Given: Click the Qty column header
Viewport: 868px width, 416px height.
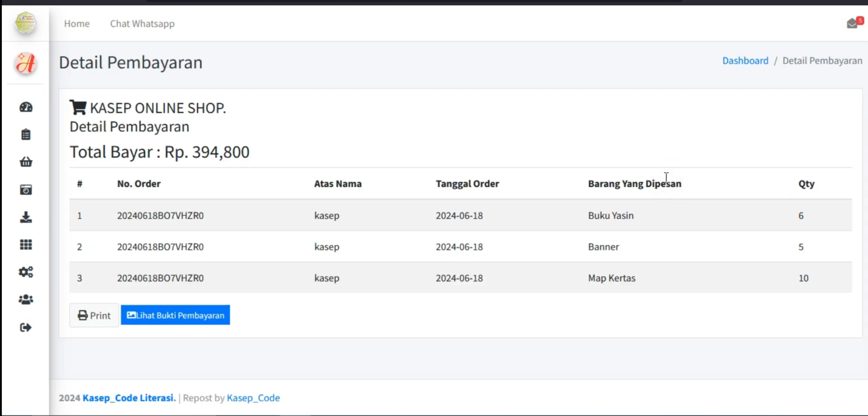Looking at the screenshot, I should point(806,183).
